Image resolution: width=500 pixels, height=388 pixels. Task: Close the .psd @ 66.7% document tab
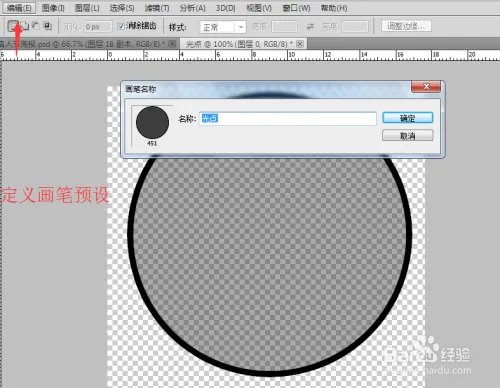coord(172,44)
